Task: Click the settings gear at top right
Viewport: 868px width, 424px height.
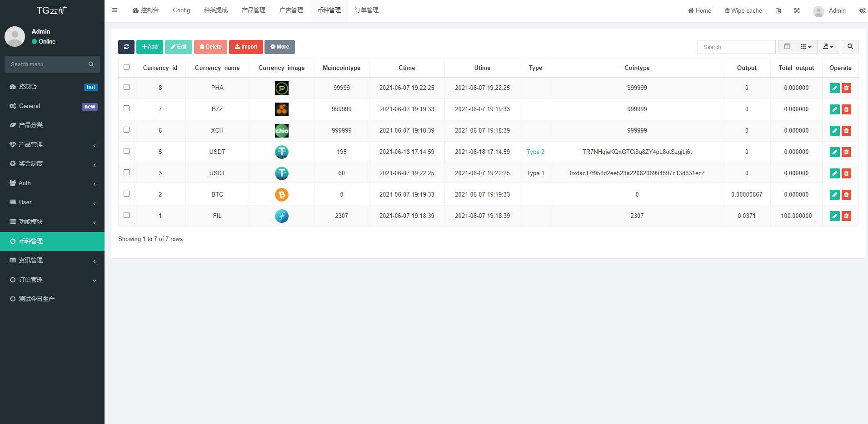Action: pyautogui.click(x=863, y=10)
